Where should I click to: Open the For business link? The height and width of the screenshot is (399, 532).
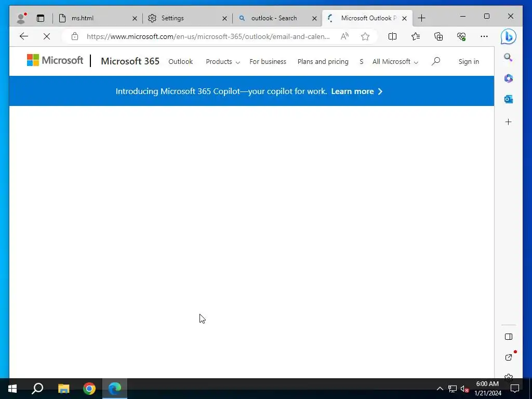pos(268,61)
